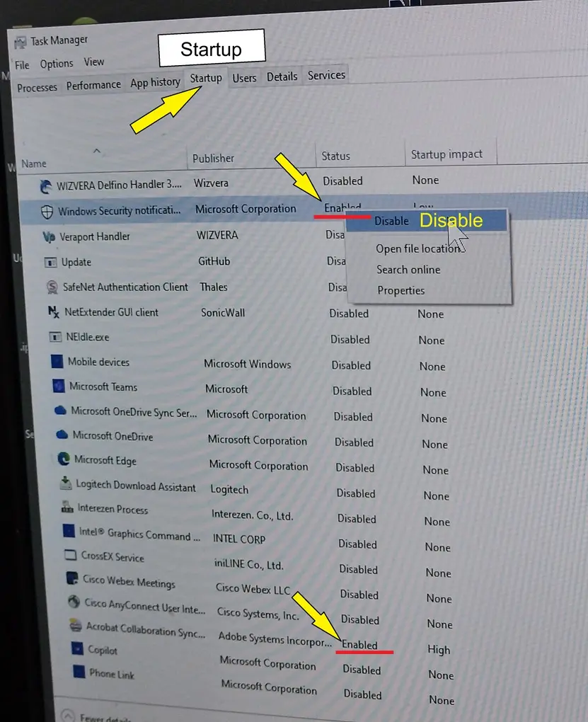This screenshot has width=588, height=722.
Task: Click the Intel Graphics Command icon
Action: pyautogui.click(x=69, y=531)
